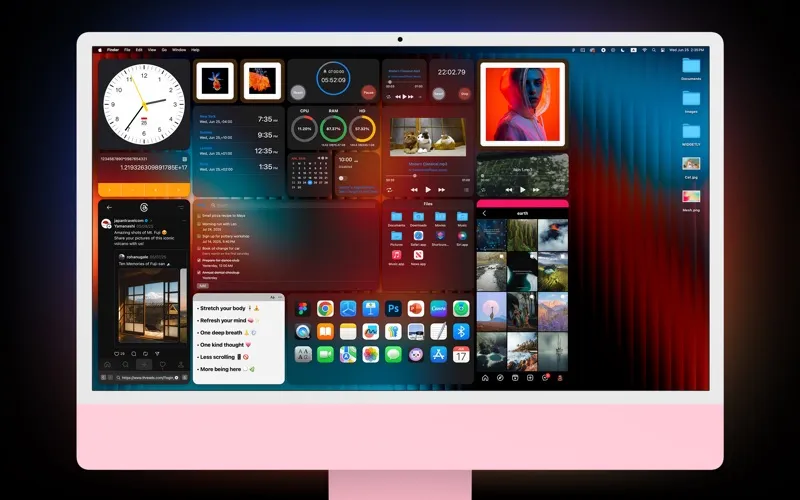Click the Reset button in timer widget

[x=298, y=92]
